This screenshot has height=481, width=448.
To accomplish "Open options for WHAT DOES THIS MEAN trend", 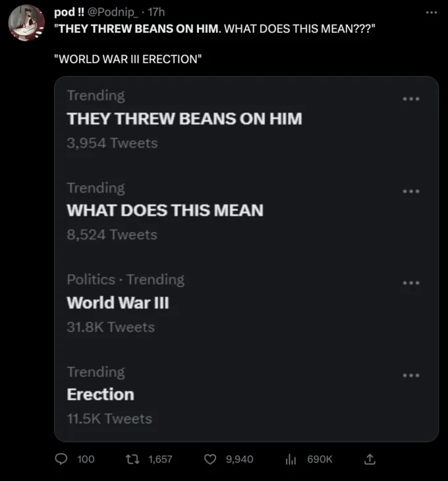I will point(411,191).
